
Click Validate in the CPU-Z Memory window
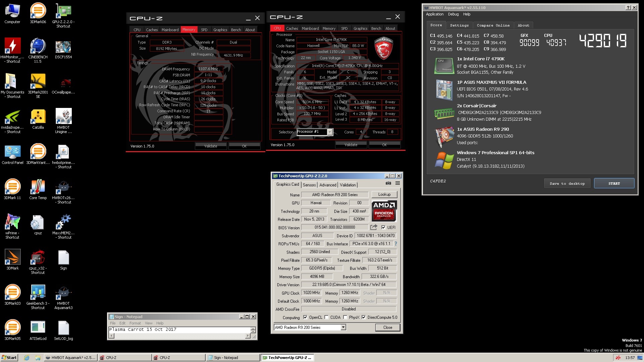pyautogui.click(x=211, y=146)
